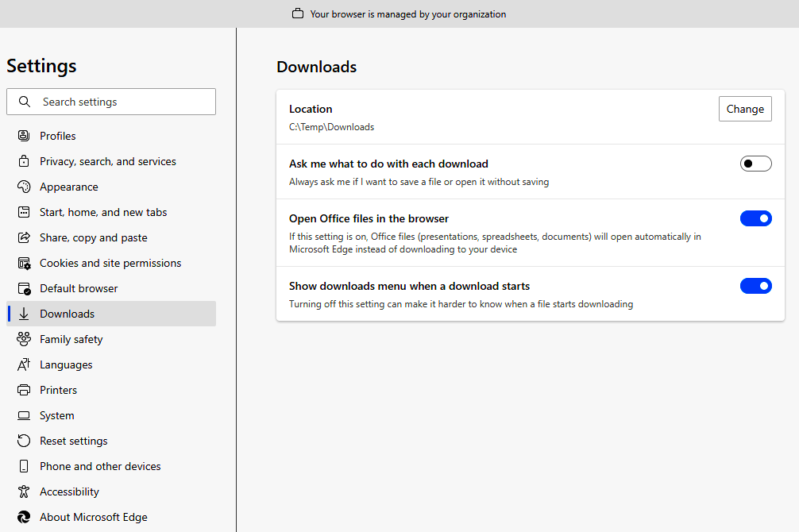Select Default browser section
Screen dimensions: 799x532
pyautogui.click(x=111, y=288)
